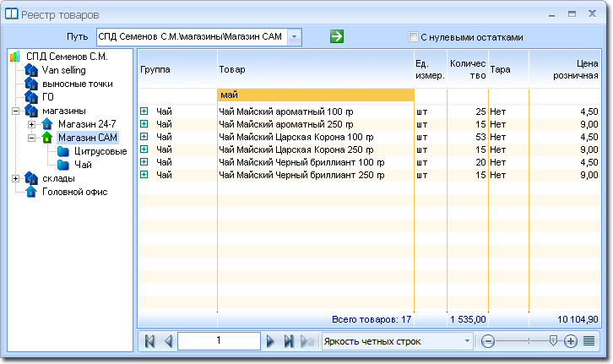This screenshot has height=364, width=613.
Task: Expand row Чай Майский Царская Корона 250 гр
Action: [x=144, y=149]
